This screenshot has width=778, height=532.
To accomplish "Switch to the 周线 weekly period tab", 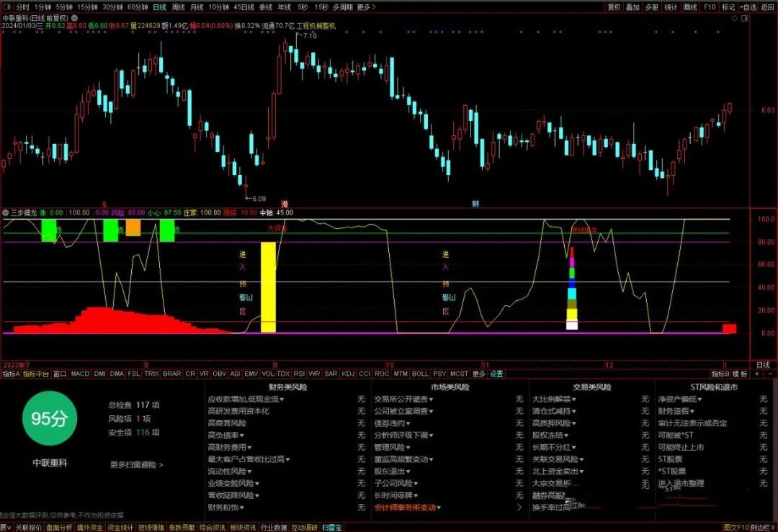I will pos(177,6).
